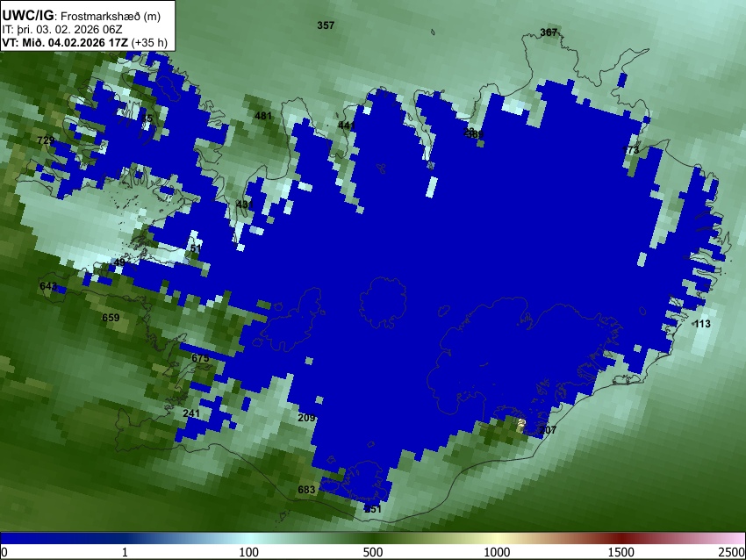
Task: Click the '100' label on the color scale
Action: 249,552
